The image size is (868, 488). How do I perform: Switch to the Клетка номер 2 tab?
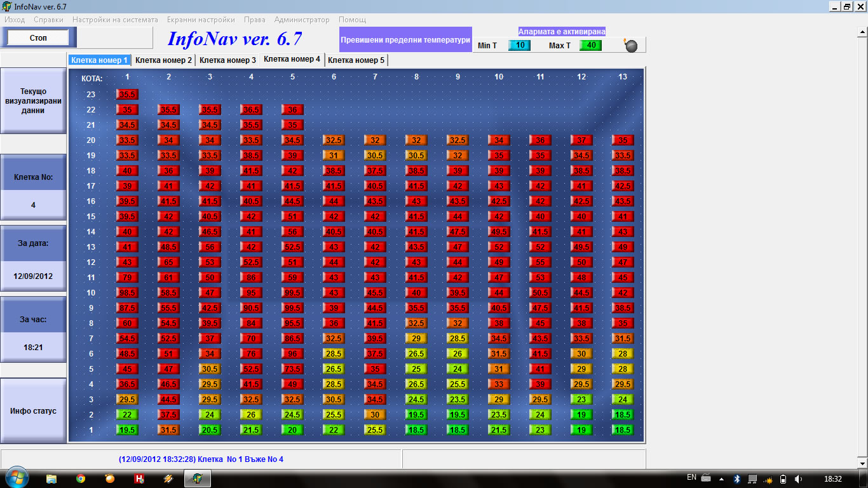pos(163,60)
